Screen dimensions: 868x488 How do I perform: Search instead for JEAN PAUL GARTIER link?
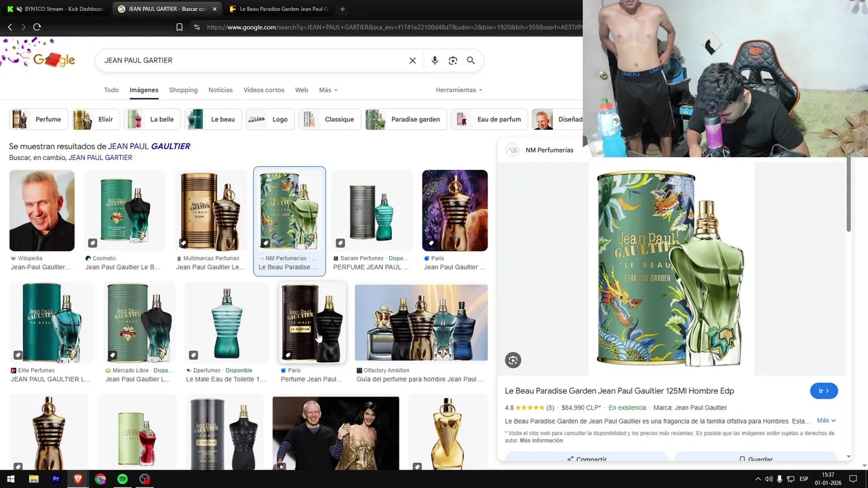(x=100, y=158)
